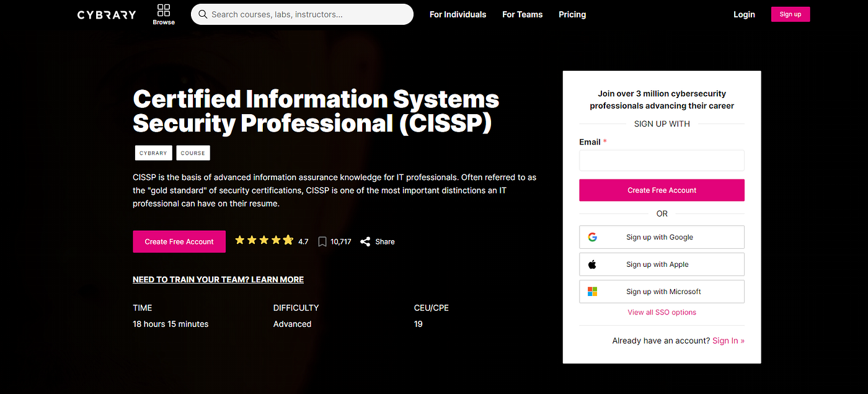The width and height of the screenshot is (868, 394).
Task: Click the 4.7 rating value
Action: click(x=303, y=242)
